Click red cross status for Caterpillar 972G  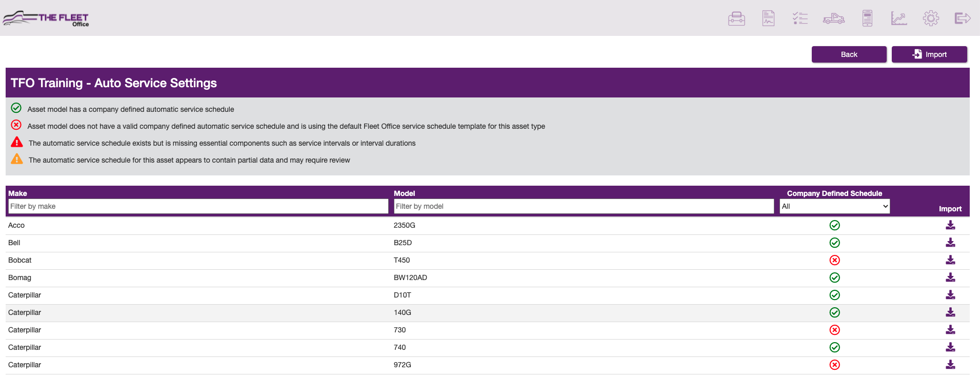[834, 365]
